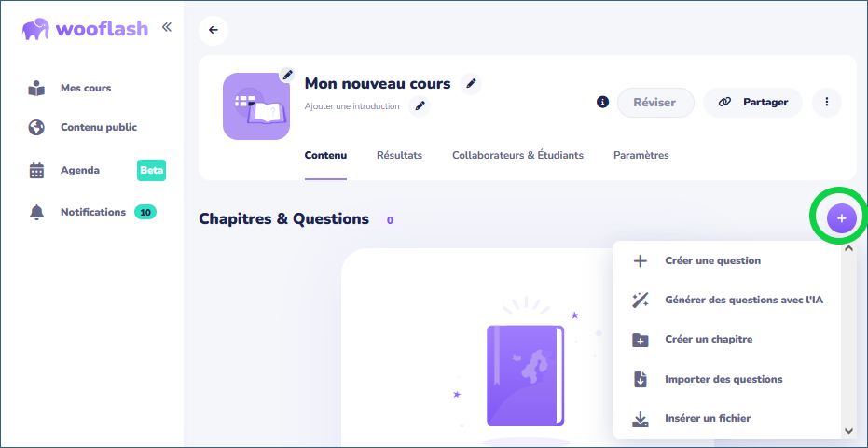Click pencil icon next to Ajouter une introduction

tap(420, 106)
